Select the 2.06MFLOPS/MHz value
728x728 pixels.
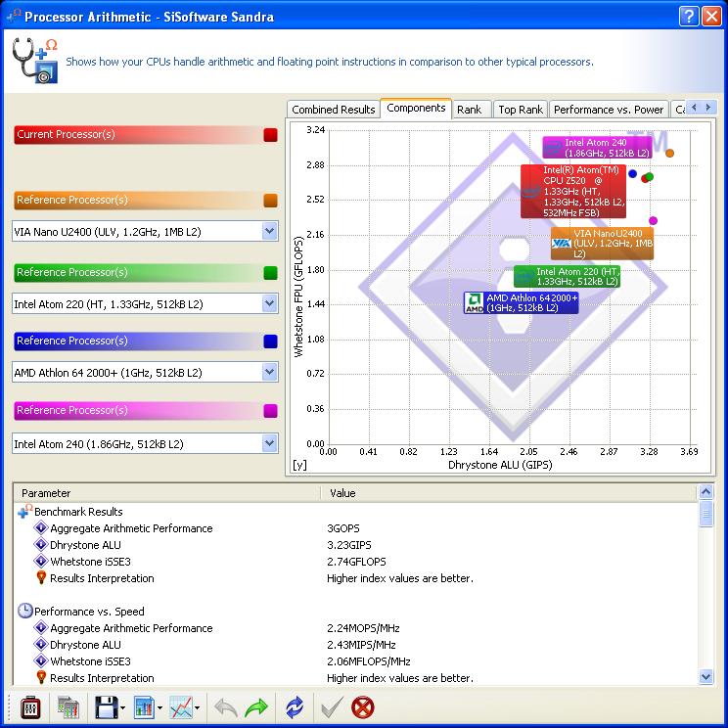pos(369,661)
